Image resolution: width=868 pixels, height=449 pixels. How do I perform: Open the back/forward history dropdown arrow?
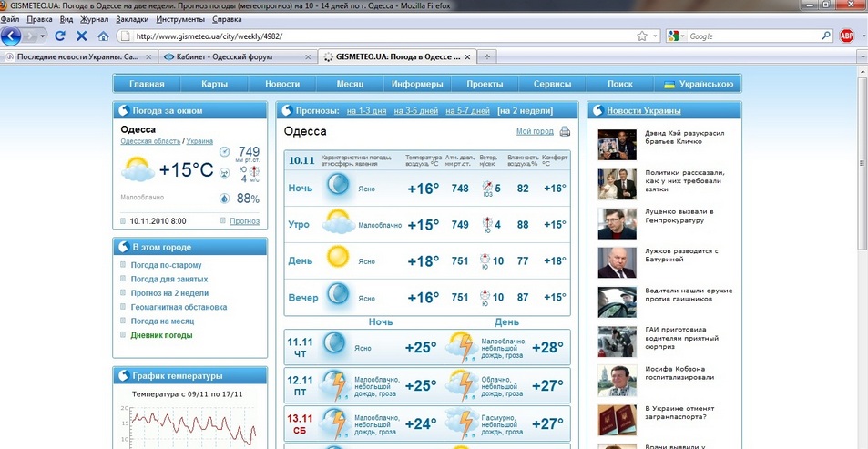point(42,36)
